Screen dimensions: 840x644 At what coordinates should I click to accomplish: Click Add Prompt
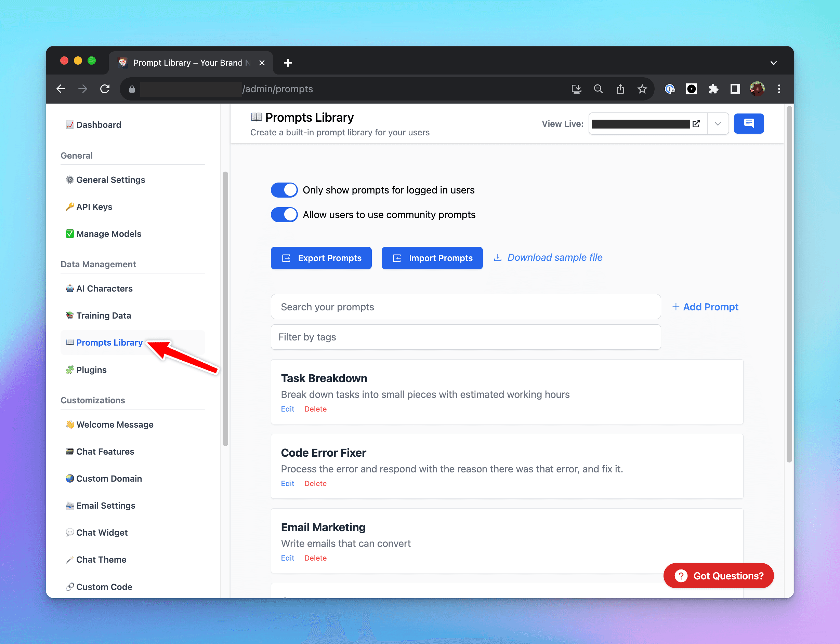click(x=705, y=307)
